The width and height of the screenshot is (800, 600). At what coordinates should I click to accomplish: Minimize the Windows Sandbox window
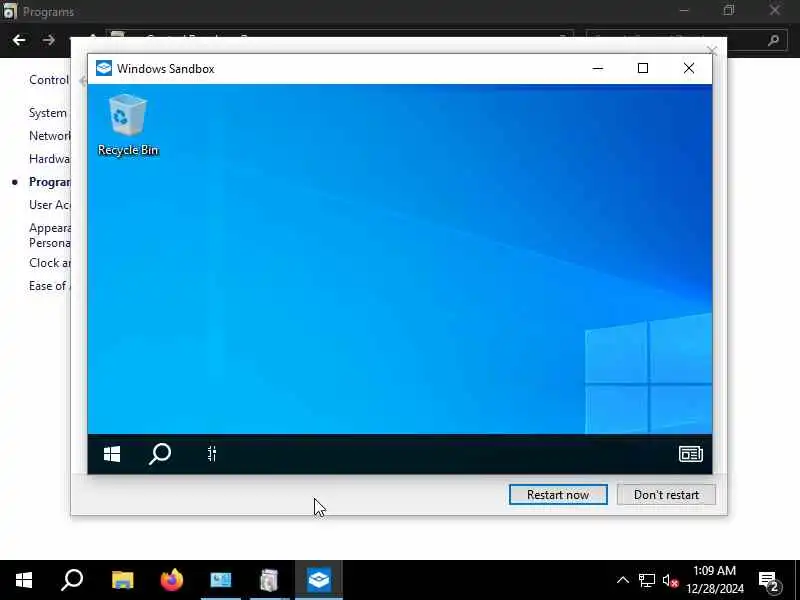tap(597, 68)
